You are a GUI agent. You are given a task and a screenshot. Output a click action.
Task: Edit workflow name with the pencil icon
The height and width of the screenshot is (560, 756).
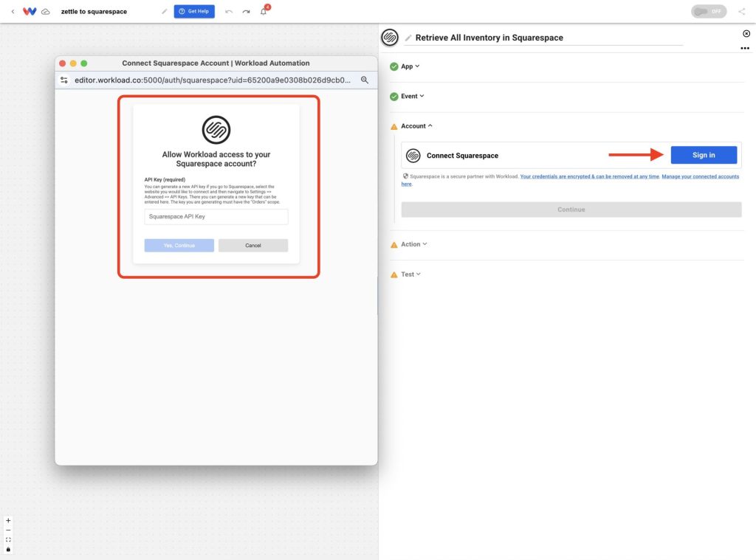coord(164,11)
